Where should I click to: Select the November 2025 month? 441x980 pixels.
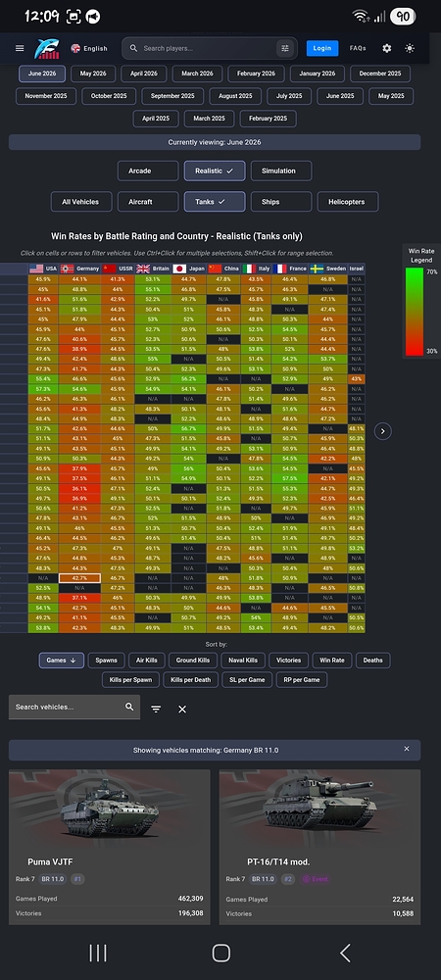tap(46, 96)
